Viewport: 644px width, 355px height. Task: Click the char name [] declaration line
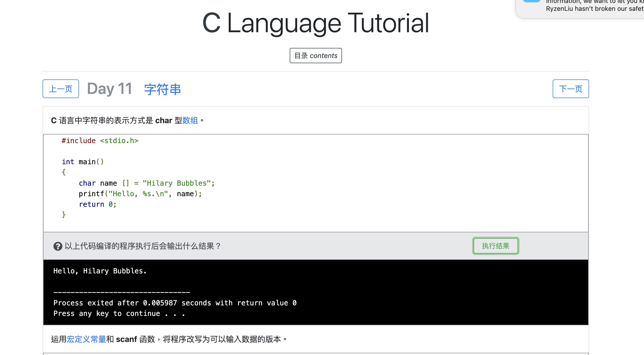coord(147,183)
